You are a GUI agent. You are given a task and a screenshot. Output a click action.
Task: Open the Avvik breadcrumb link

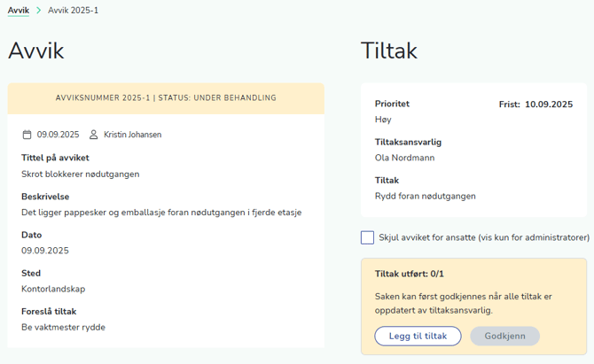pyautogui.click(x=19, y=11)
